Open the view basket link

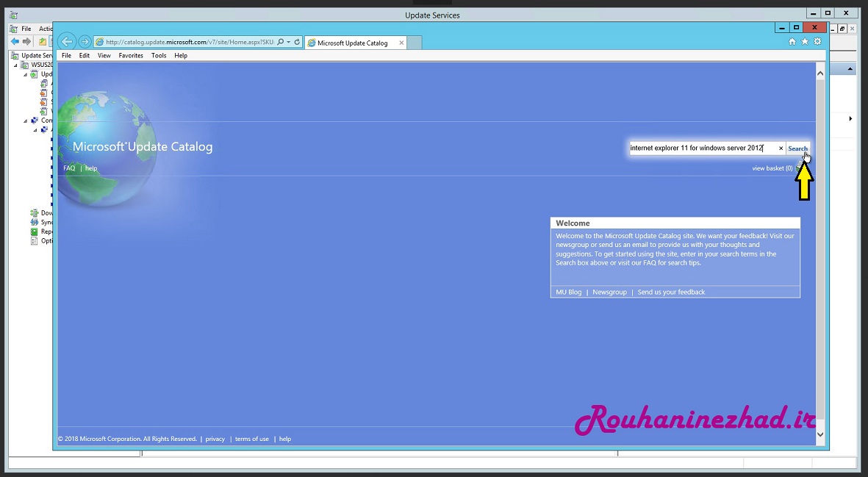772,168
